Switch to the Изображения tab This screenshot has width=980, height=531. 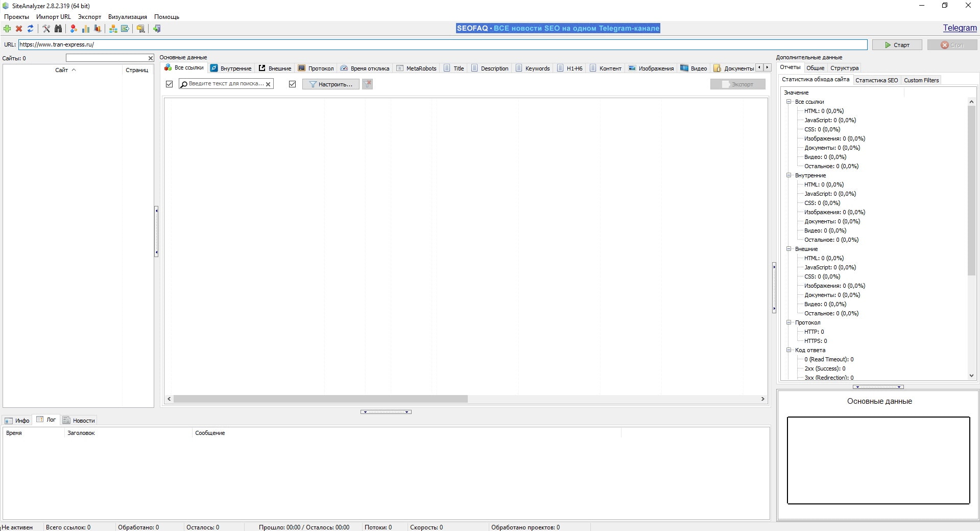(x=651, y=68)
